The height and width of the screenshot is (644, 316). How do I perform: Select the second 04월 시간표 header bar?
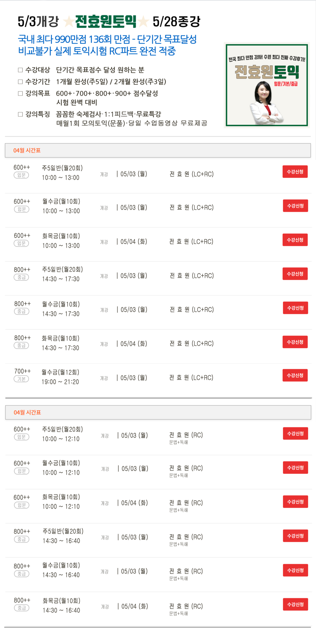(158, 413)
